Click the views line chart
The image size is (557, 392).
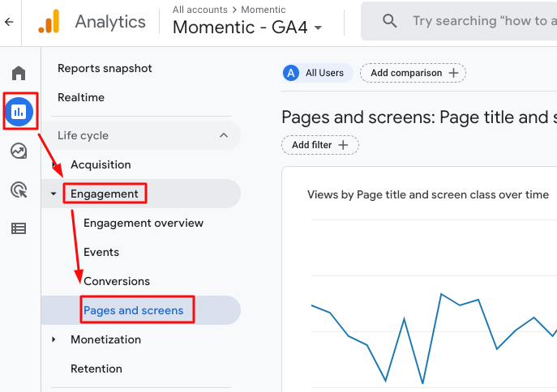pyautogui.click(x=434, y=339)
